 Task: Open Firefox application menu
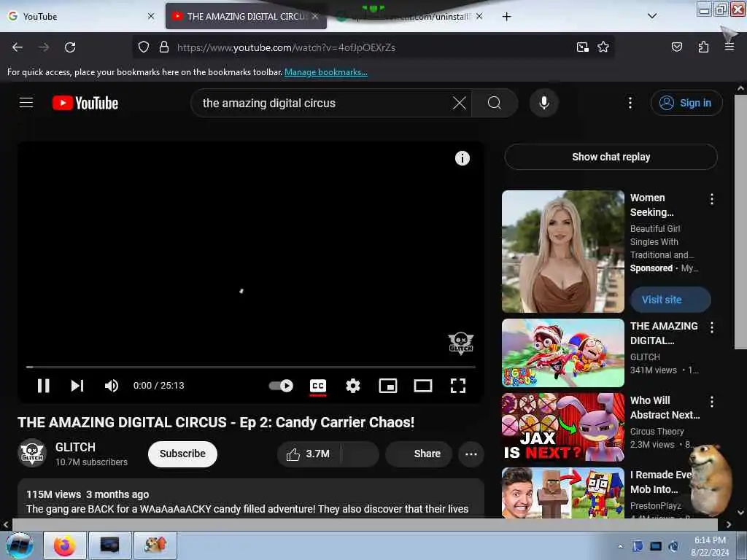click(x=729, y=47)
